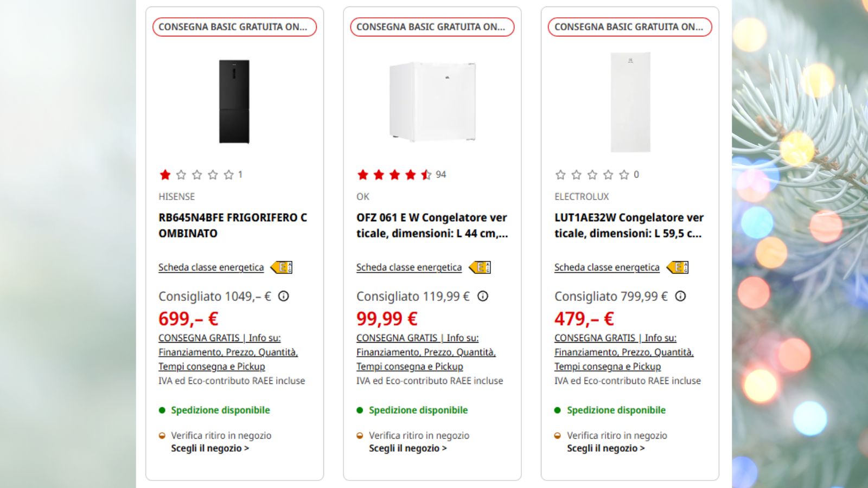Image resolution: width=868 pixels, height=488 pixels.
Task: Open OFZ 061 E W Congelatore title
Action: pyautogui.click(x=432, y=226)
